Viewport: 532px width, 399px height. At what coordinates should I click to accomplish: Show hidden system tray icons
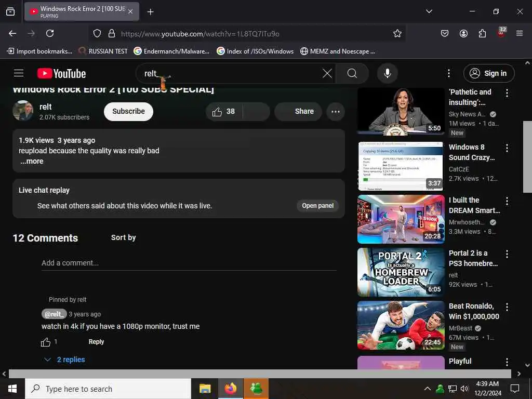428,389
